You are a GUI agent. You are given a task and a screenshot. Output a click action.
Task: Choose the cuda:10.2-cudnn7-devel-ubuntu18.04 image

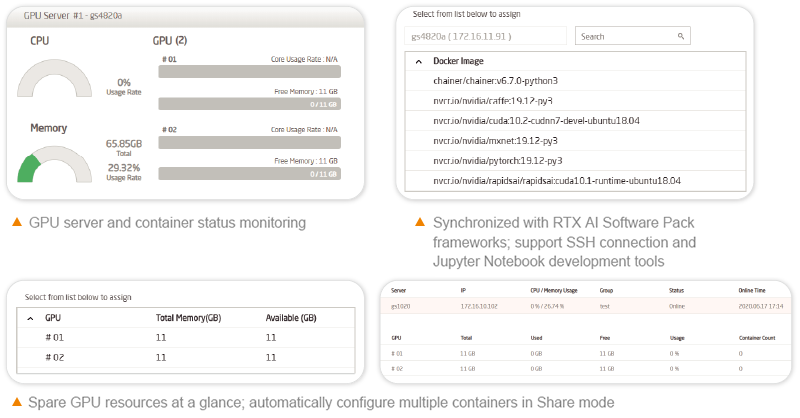[x=536, y=120]
